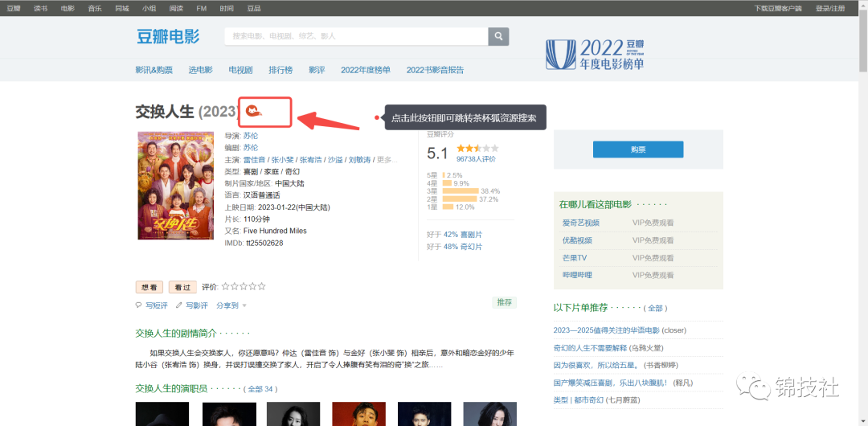Open 国产爆笑减压喜剧 list
The height and width of the screenshot is (426, 868).
611,383
